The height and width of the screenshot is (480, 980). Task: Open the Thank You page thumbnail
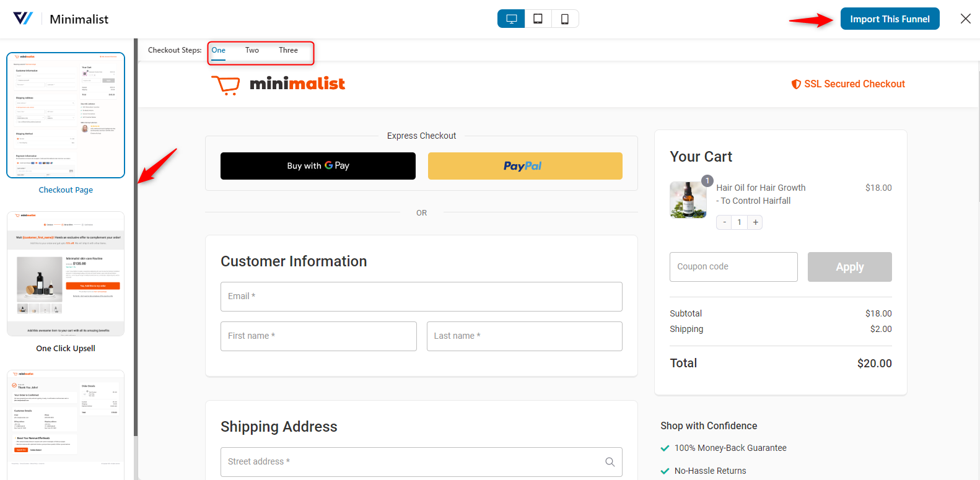pos(66,425)
